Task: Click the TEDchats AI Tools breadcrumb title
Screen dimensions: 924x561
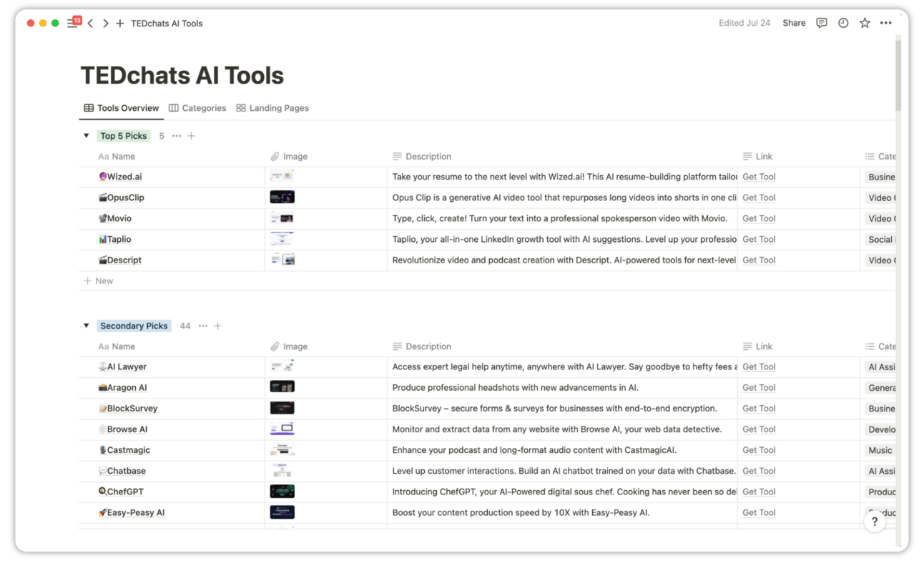Action: point(167,24)
